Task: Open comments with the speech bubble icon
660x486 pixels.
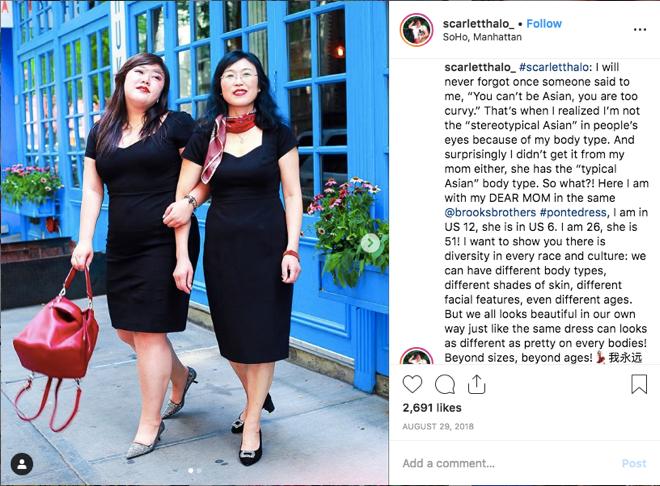Action: click(x=444, y=384)
